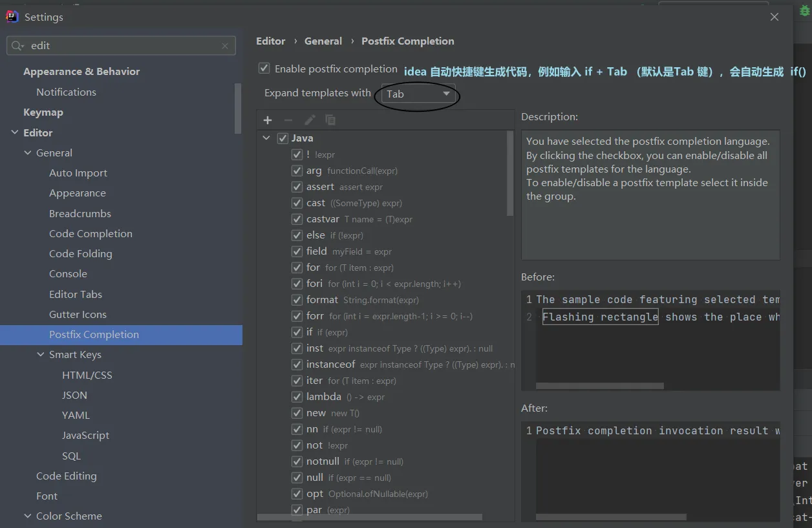Click the General breadcrumb link
Image resolution: width=812 pixels, height=528 pixels.
coord(323,41)
